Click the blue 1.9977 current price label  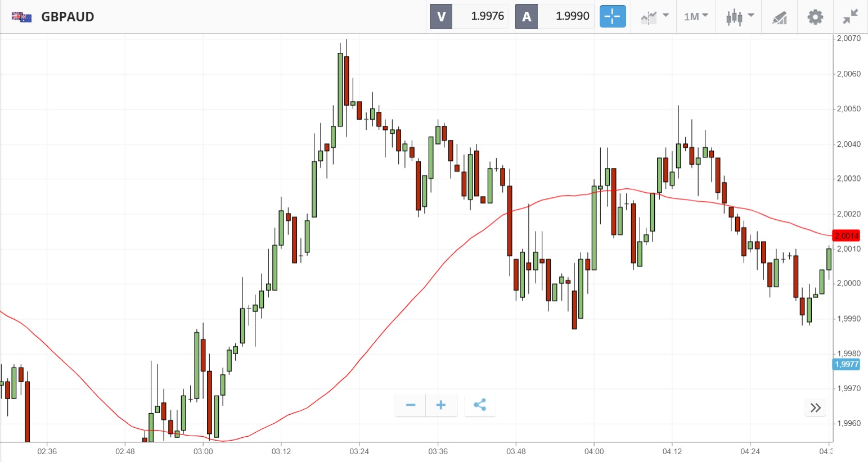pos(846,364)
